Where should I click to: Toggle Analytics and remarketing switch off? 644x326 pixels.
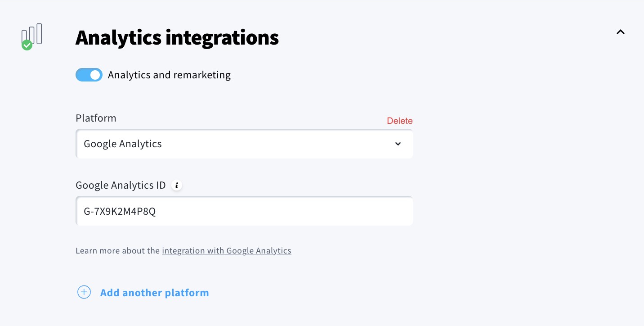click(x=89, y=75)
